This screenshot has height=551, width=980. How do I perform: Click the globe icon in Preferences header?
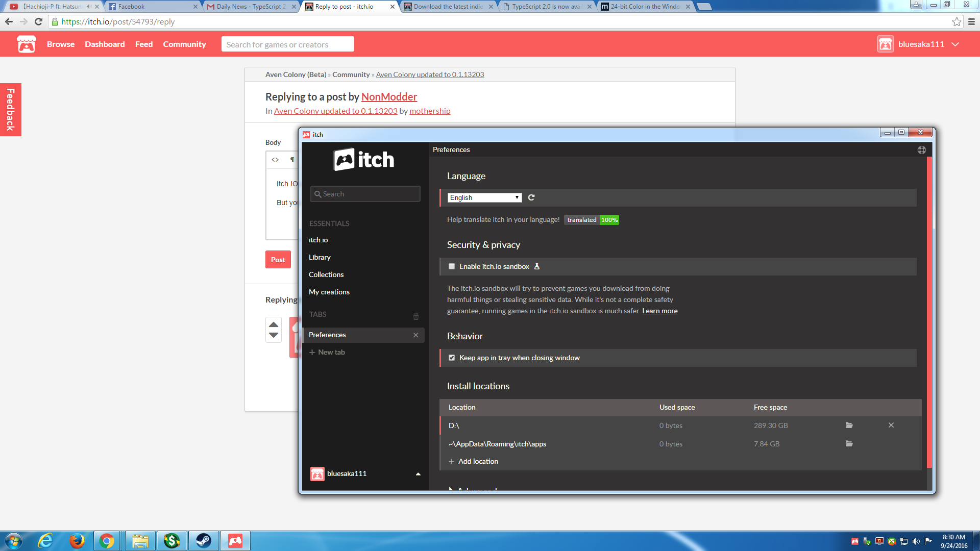(x=921, y=150)
